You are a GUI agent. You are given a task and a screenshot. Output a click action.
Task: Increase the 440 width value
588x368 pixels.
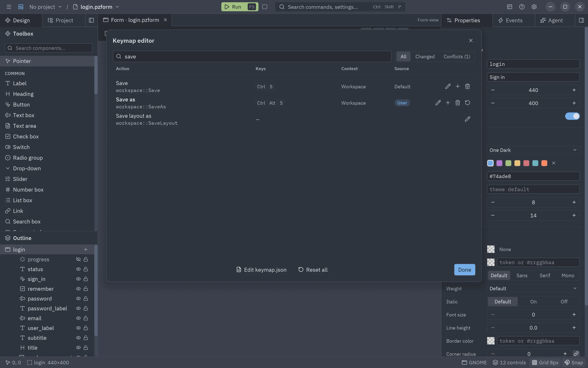(574, 90)
